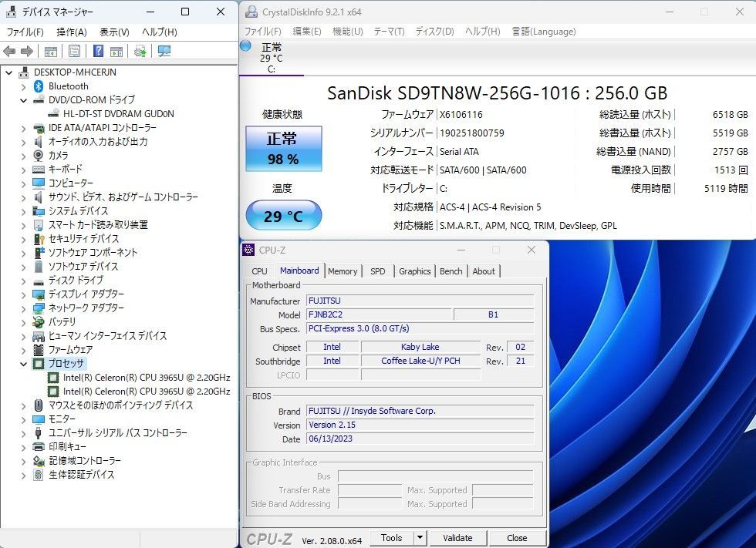The image size is (756, 548).
Task: Select the first Celeron 3965U processor entry
Action: click(147, 378)
